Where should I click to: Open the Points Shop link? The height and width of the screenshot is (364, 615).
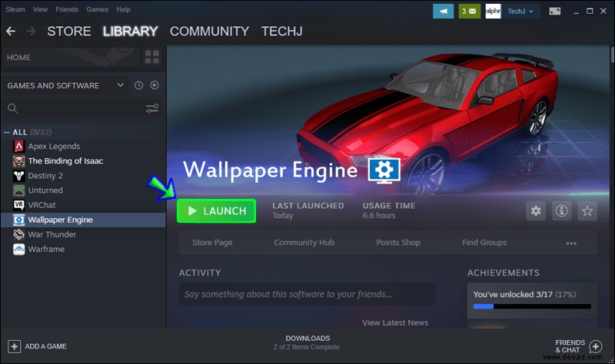398,243
